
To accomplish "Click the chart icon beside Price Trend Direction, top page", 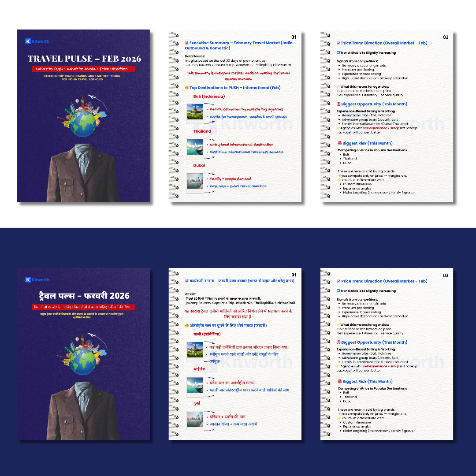I will [338, 43].
